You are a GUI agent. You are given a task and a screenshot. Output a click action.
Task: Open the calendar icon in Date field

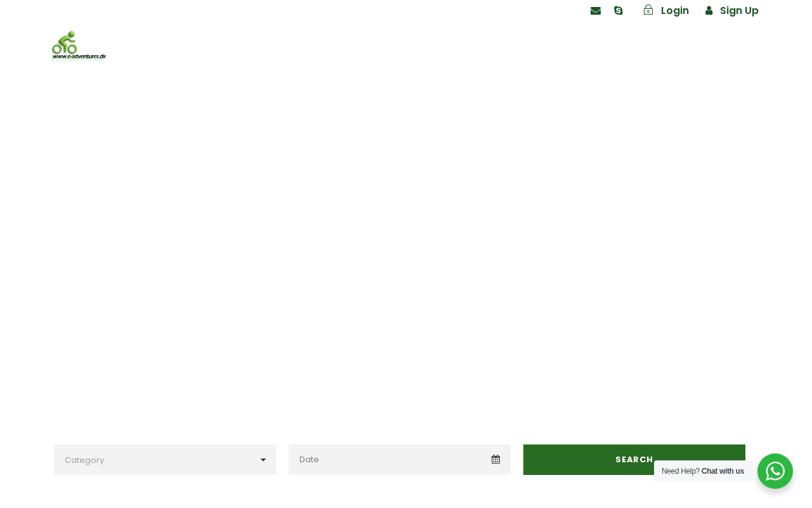click(495, 460)
